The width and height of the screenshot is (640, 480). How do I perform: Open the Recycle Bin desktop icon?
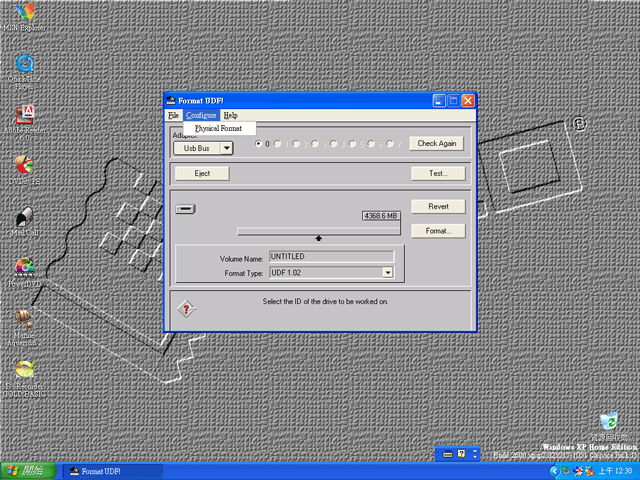[x=609, y=427]
